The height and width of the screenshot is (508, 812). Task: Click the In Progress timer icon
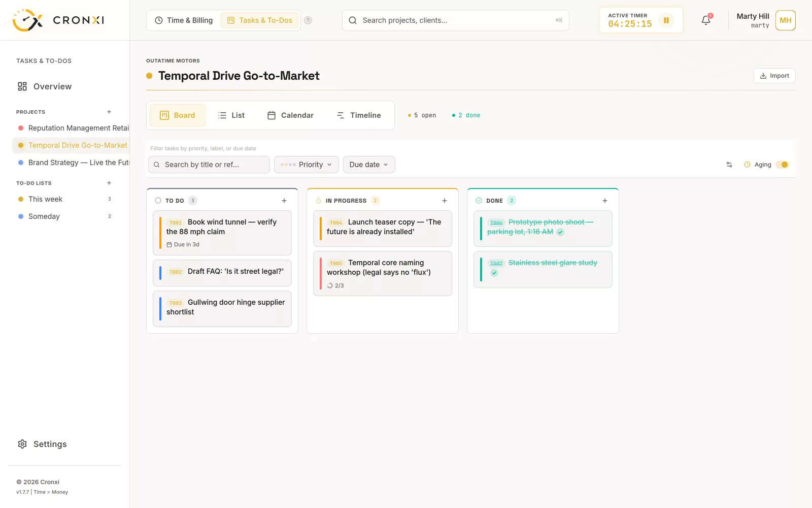click(x=318, y=201)
